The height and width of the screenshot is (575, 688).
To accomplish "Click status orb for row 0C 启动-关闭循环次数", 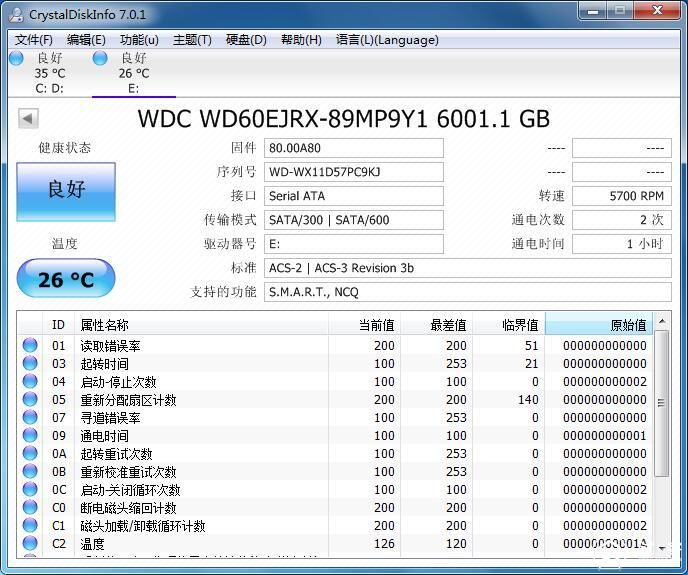I will pos(30,489).
